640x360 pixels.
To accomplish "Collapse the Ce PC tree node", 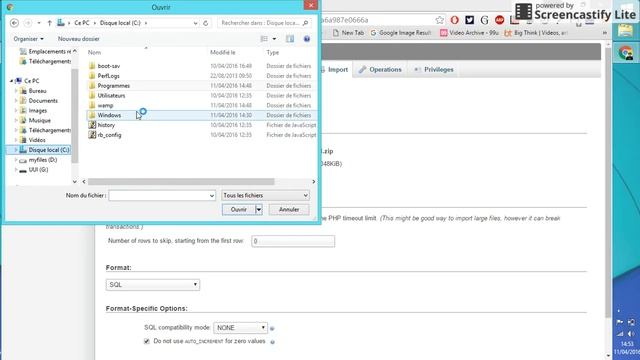I will click(11, 81).
